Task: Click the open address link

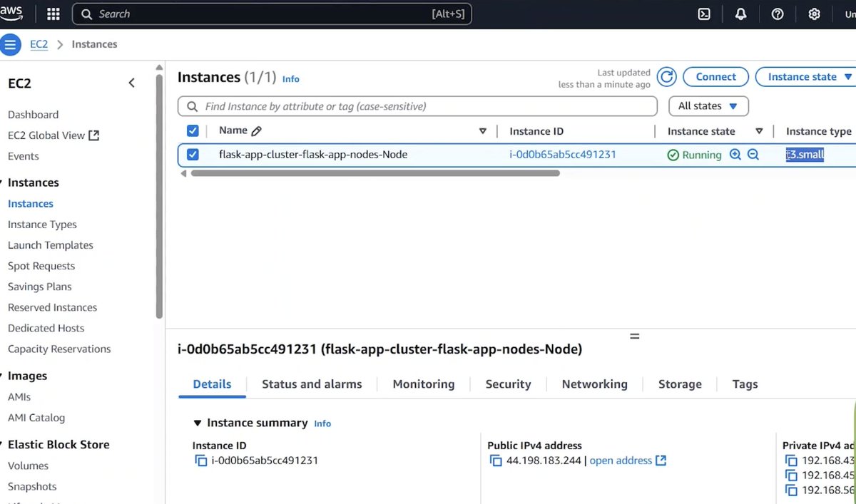Action: (621, 461)
